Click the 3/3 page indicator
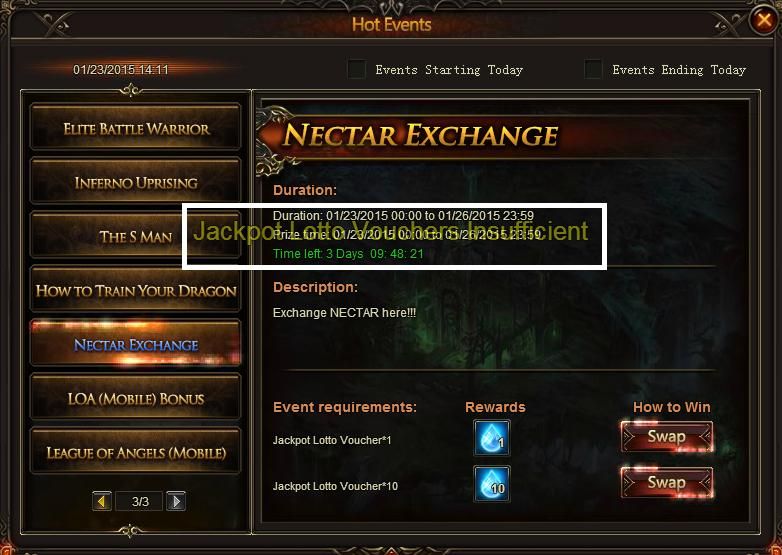The width and height of the screenshot is (782, 555). point(140,501)
